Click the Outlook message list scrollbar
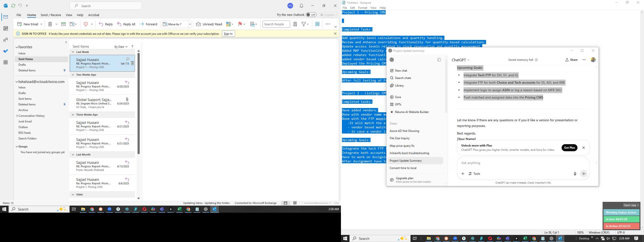Screen dimensions: 644x242 139,104
